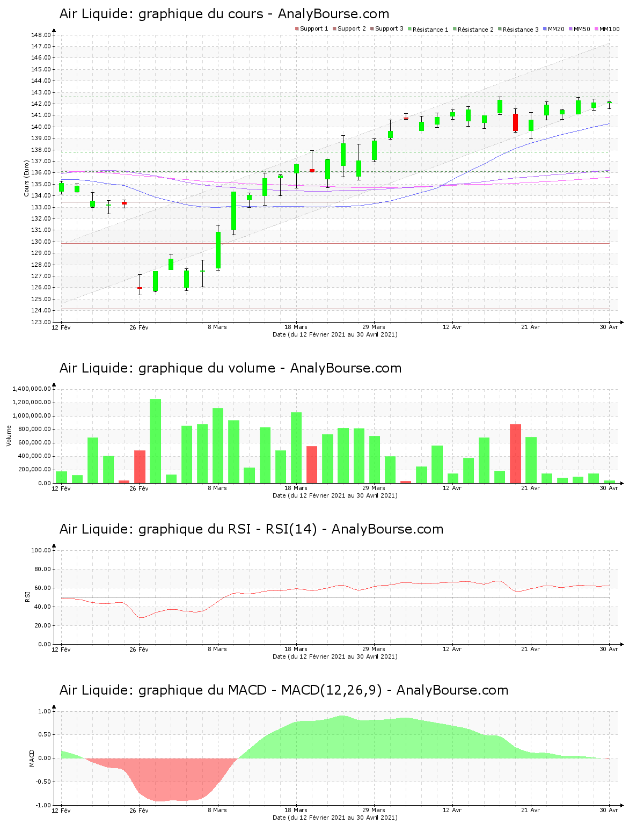The image size is (644, 832).
Task: Click the 1,400,000.00 value on the volume axis
Action: point(31,389)
